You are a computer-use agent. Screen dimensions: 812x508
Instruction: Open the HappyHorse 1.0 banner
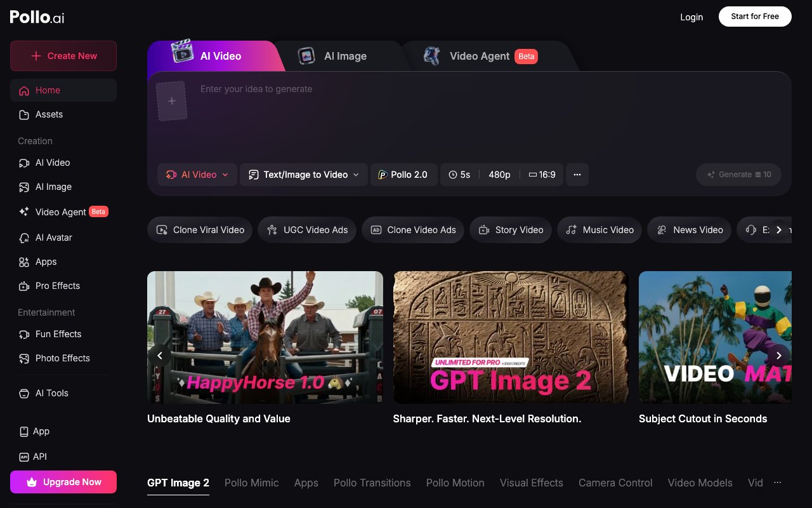coord(265,337)
